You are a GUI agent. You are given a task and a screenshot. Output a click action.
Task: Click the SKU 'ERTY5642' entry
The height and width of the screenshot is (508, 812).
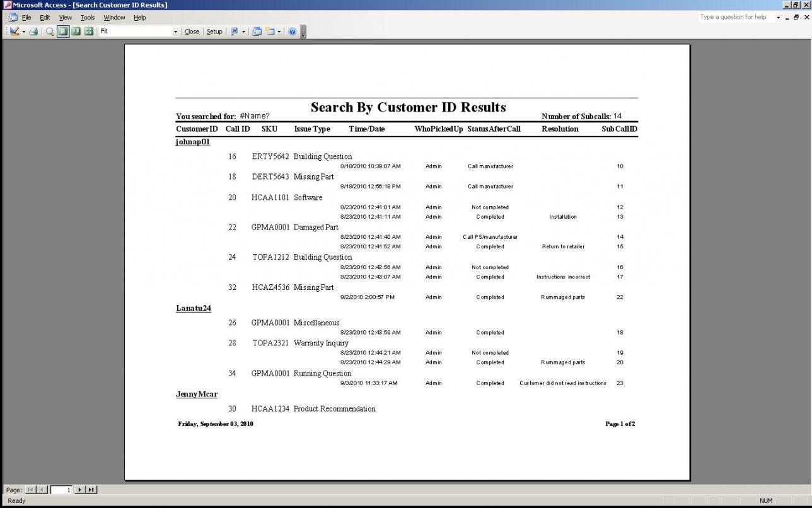click(270, 156)
